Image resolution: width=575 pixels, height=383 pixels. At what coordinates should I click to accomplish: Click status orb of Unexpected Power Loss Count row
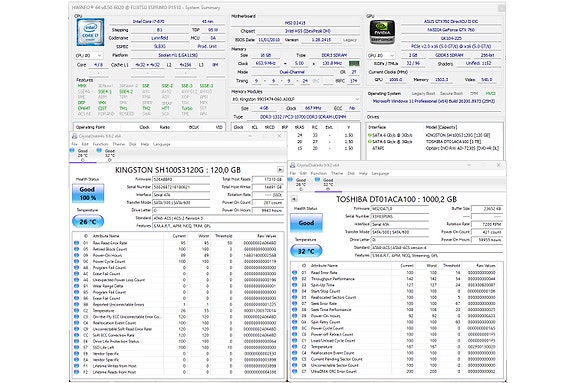tap(76, 280)
